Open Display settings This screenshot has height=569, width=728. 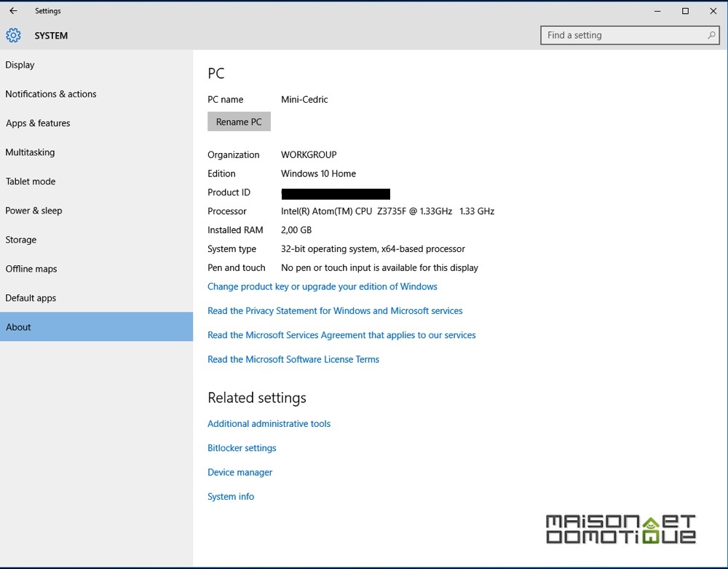(97, 65)
